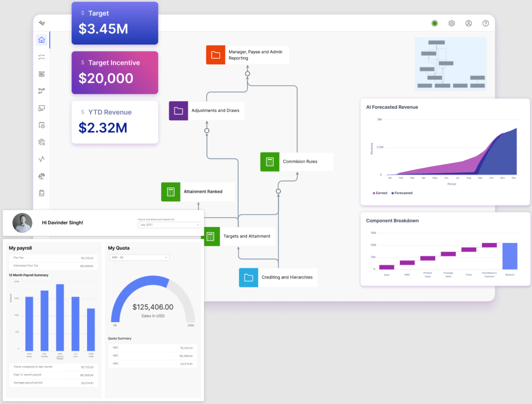532x404 pixels.
Task: Open the calendar clock sidebar icon
Action: (42, 125)
